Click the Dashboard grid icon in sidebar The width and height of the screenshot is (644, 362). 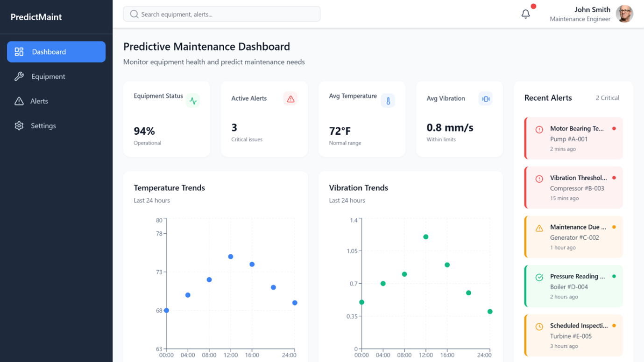[19, 51]
